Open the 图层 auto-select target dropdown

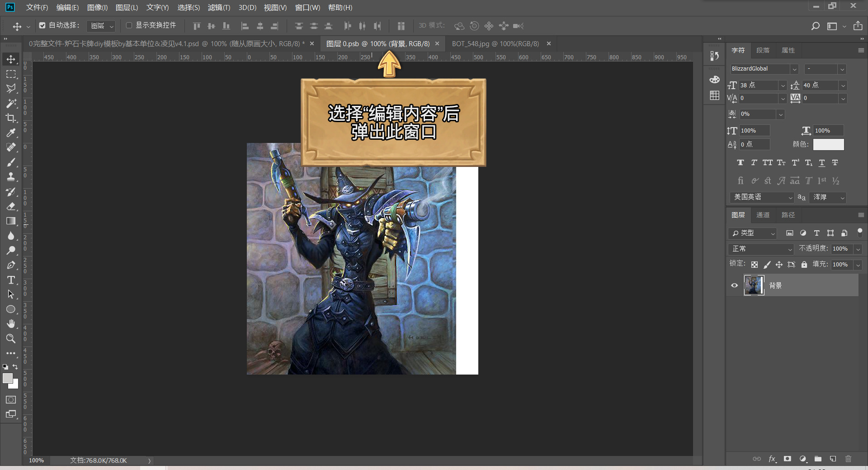(x=101, y=26)
